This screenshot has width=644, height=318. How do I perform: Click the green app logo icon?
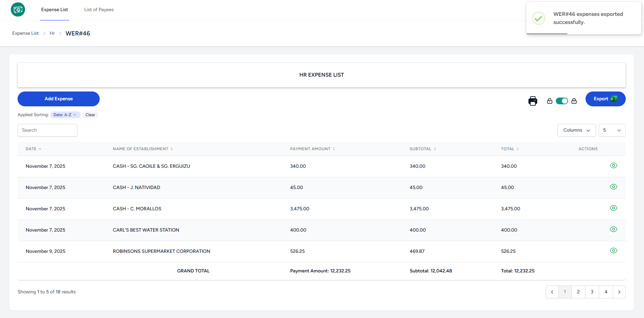(18, 9)
